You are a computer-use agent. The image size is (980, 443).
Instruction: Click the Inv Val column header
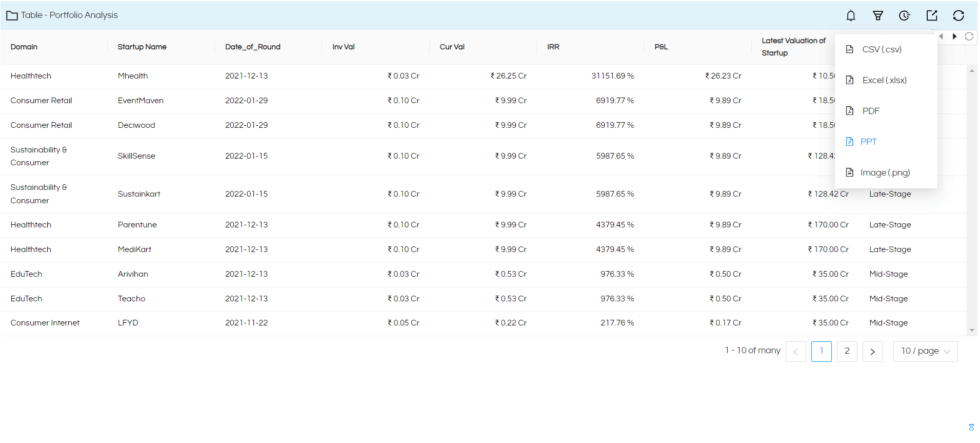[344, 47]
